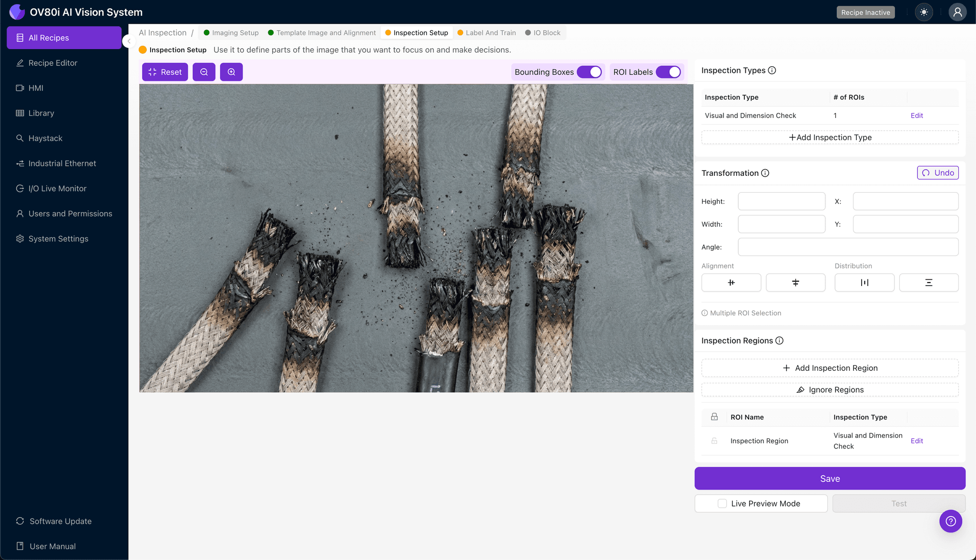
Task: Open the help question mark bubble
Action: [x=950, y=521]
